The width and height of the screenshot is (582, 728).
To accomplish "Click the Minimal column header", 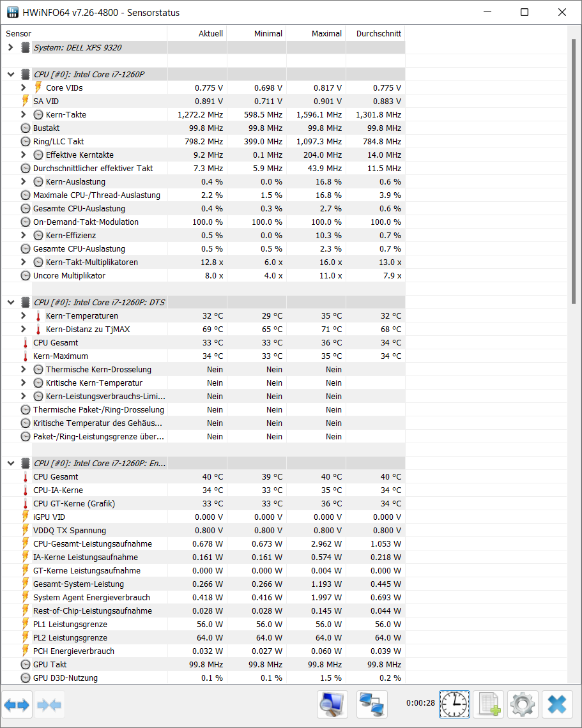I will [256, 33].
